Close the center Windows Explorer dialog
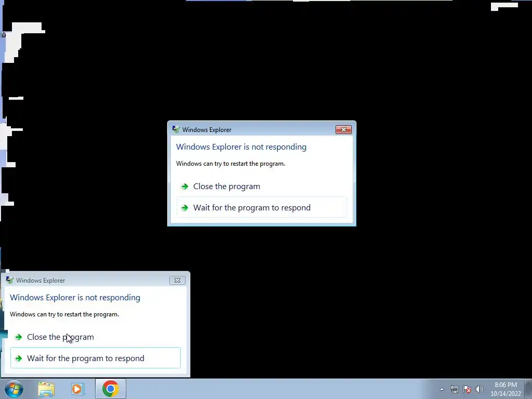532x399 pixels. coord(343,129)
